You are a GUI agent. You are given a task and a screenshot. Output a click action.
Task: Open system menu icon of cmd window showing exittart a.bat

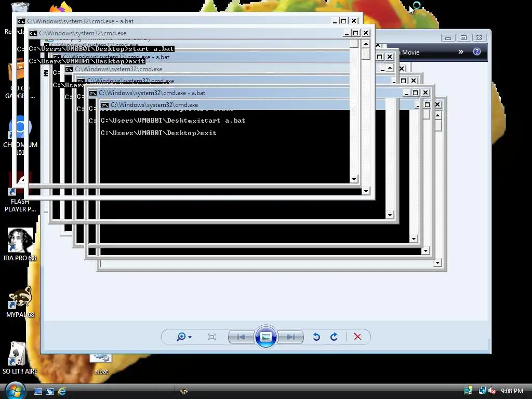pos(105,105)
